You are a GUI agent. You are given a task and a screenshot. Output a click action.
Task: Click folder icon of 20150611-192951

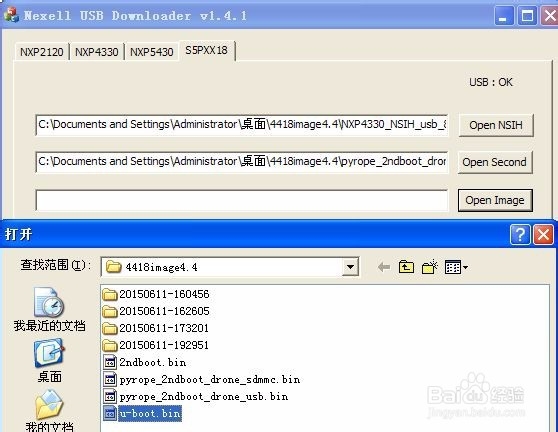click(110, 346)
